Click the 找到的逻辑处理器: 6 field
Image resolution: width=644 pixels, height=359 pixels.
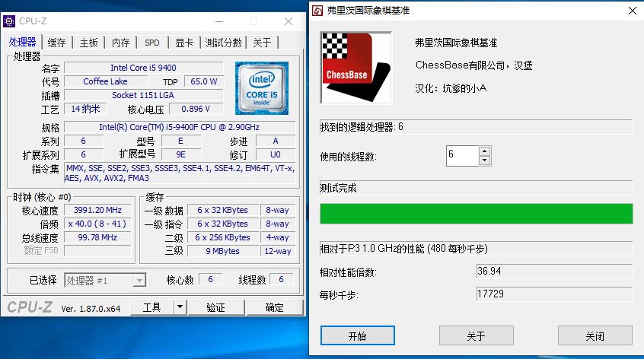point(476,127)
